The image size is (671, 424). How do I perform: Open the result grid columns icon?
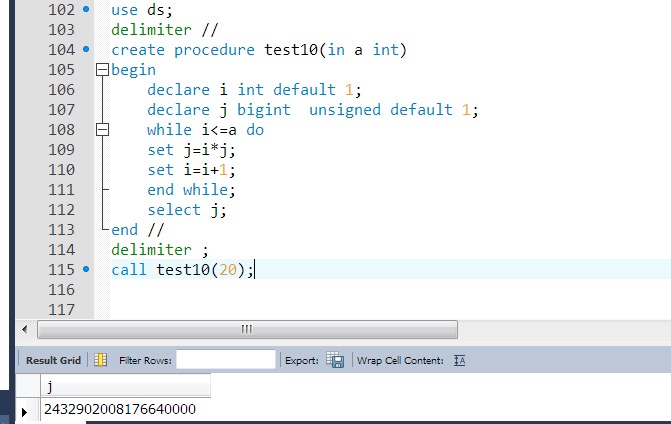click(x=101, y=360)
